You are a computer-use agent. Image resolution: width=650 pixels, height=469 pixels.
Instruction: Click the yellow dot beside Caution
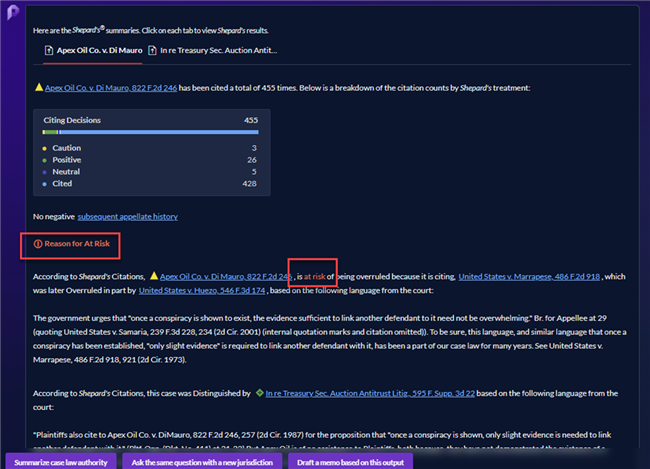(44, 148)
